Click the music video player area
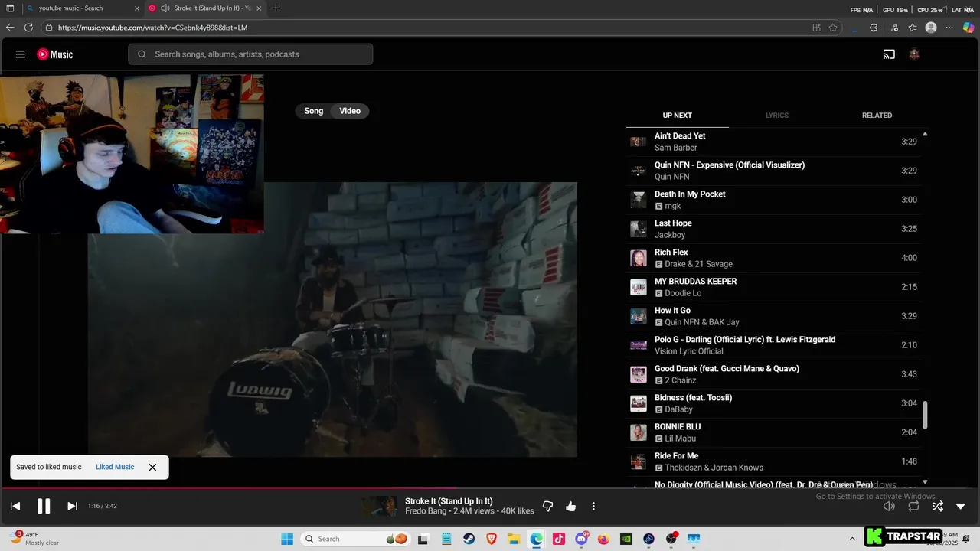 [x=332, y=319]
